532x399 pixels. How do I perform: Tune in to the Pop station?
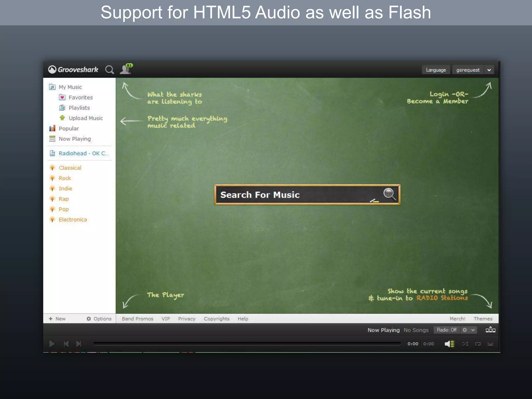[x=63, y=209]
